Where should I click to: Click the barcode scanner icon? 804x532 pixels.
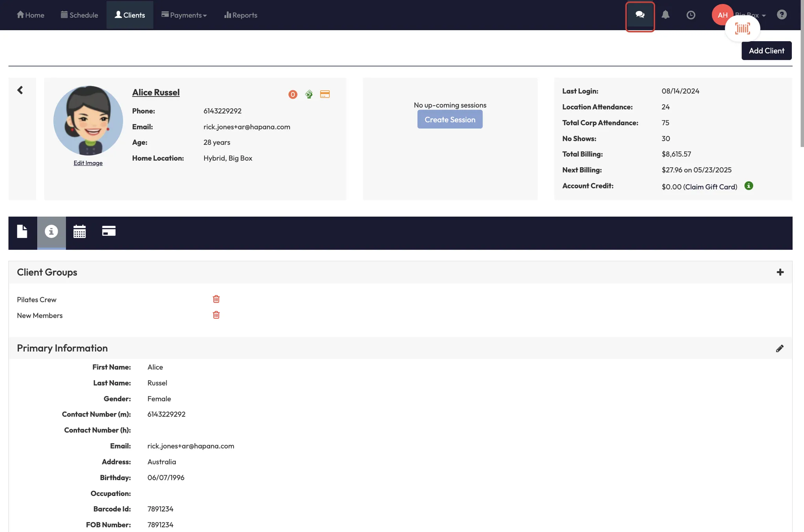click(x=742, y=29)
